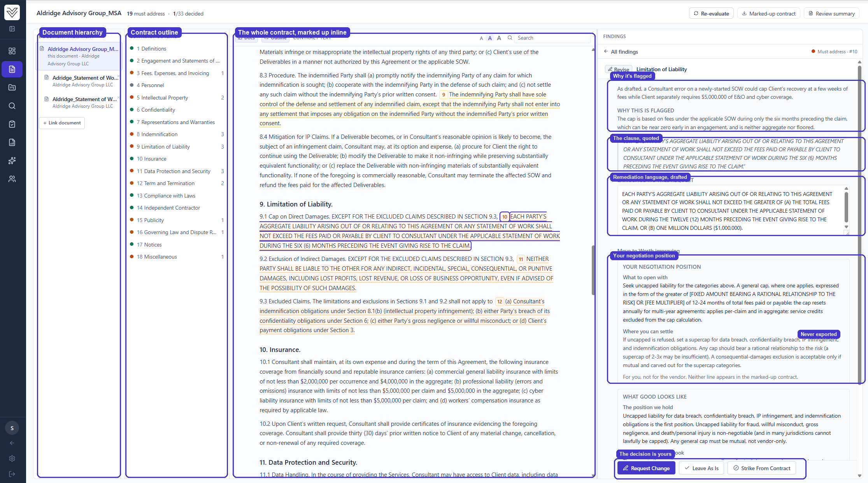The width and height of the screenshot is (868, 483).
Task: Click the Revise badge button
Action: [x=618, y=69]
